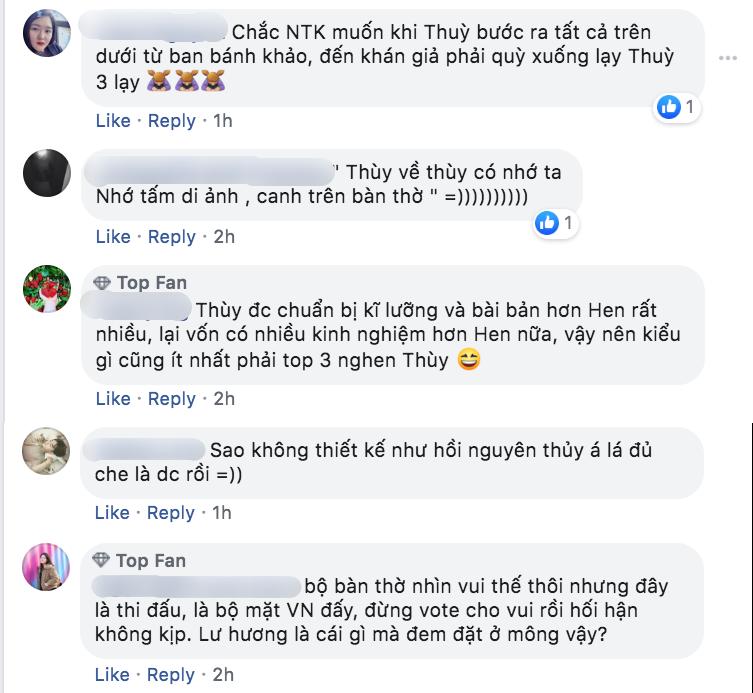
Task: Open the strawberry profile picture of the third commenter
Action: tap(47, 289)
